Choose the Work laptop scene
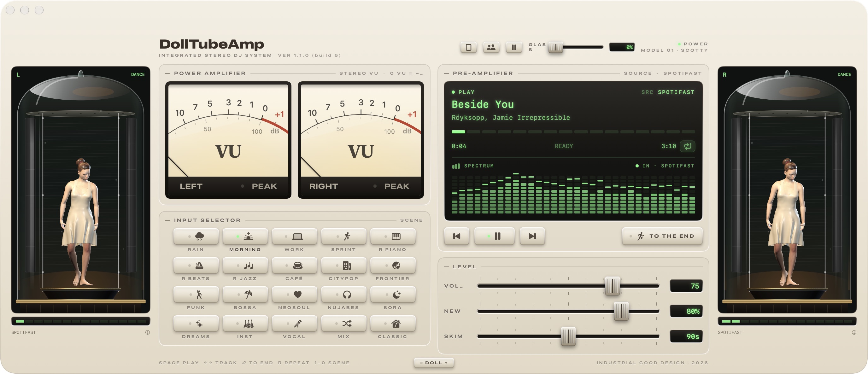 click(294, 237)
